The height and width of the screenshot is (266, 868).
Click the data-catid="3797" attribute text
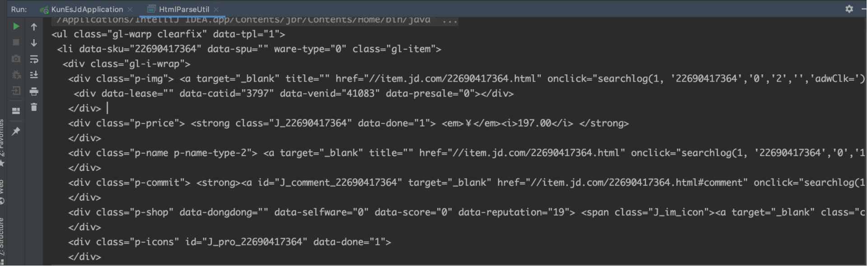(x=226, y=93)
